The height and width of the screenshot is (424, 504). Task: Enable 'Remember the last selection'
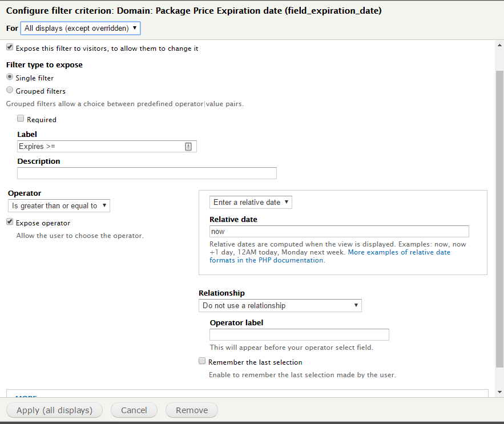(x=202, y=361)
